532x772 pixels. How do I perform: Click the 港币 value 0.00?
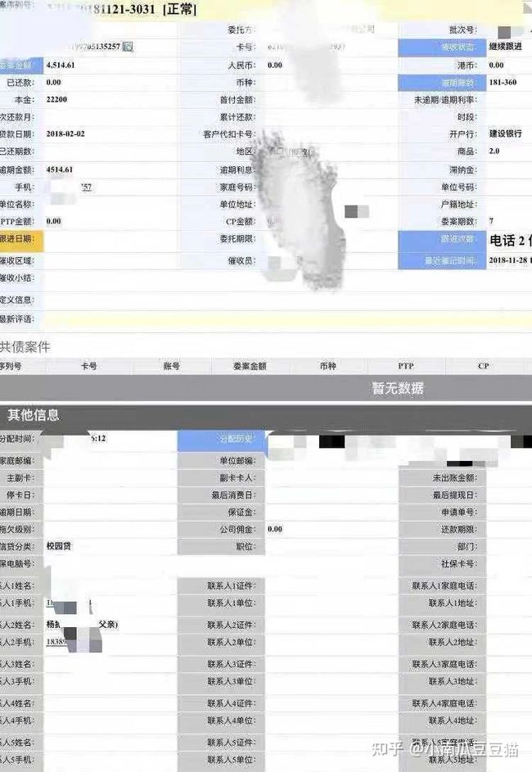(496, 65)
